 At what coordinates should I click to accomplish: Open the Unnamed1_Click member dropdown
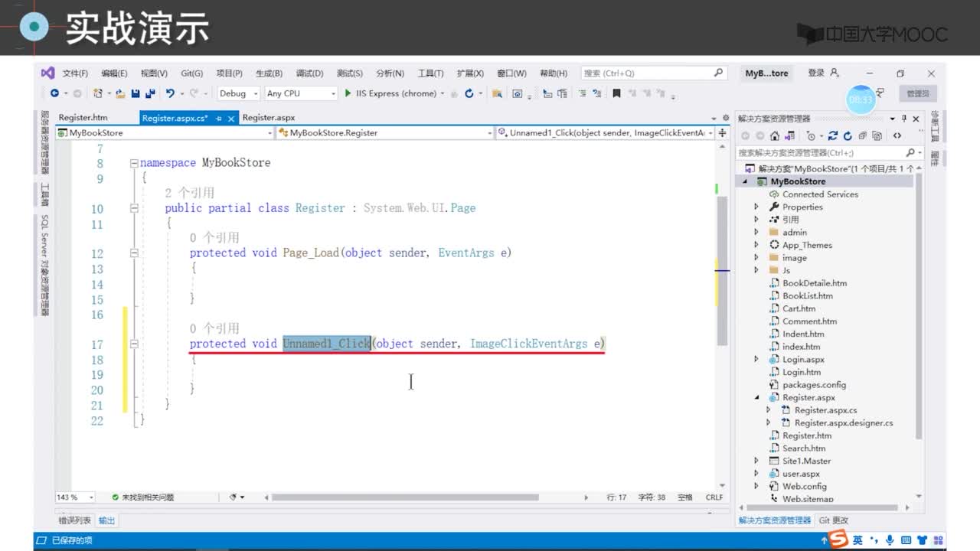(x=605, y=132)
